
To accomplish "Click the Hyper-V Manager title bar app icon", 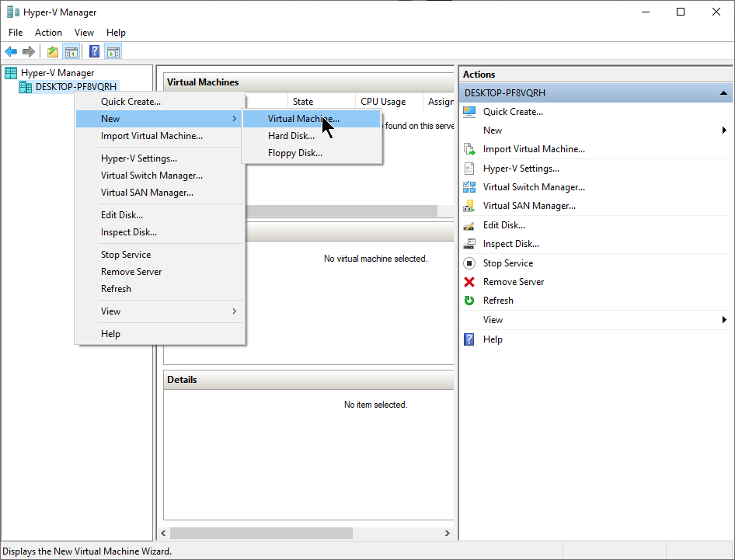I will pos(13,12).
